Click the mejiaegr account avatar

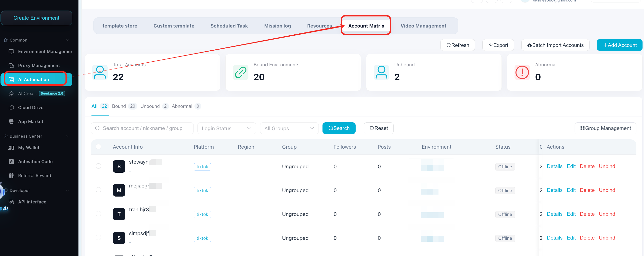pyautogui.click(x=119, y=190)
